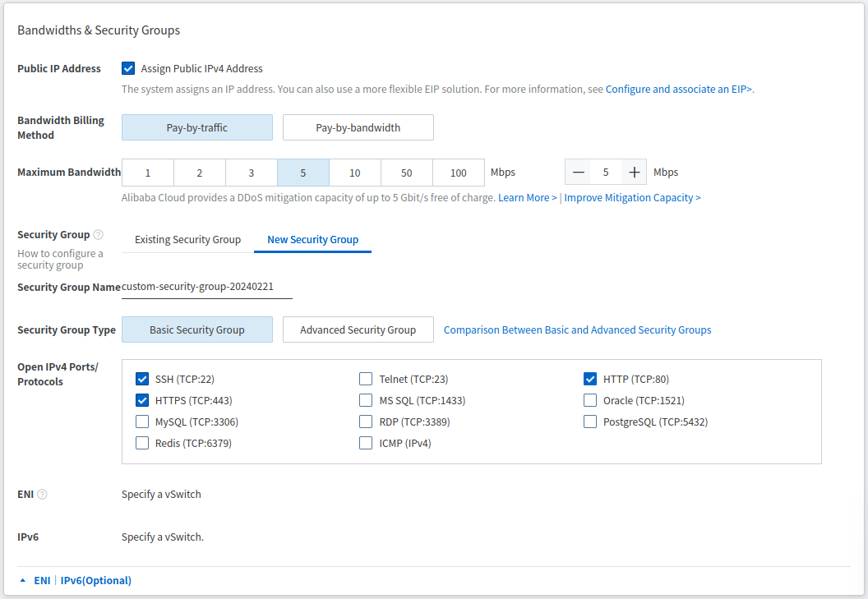The height and width of the screenshot is (599, 868).
Task: Choose 100 Mbps maximum bandwidth
Action: pyautogui.click(x=458, y=173)
